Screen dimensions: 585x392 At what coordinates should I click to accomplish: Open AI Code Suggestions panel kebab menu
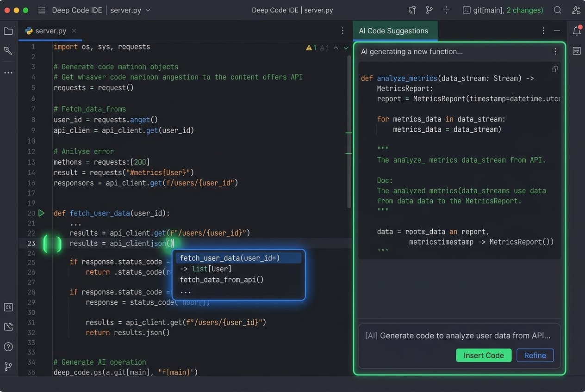[543, 31]
